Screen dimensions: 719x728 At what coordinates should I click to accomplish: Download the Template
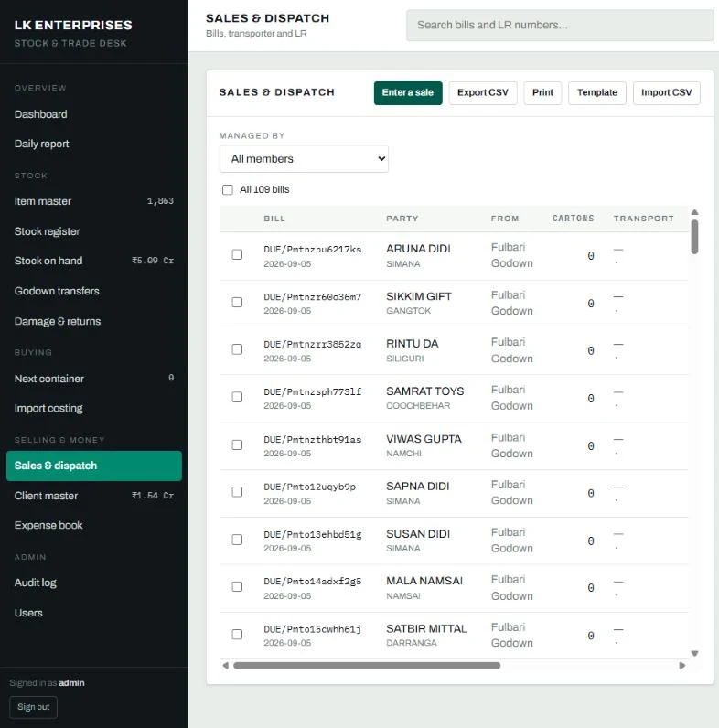coord(596,93)
